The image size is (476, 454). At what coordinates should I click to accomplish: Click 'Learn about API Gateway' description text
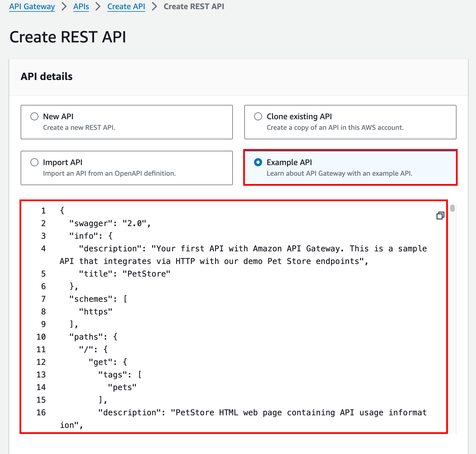point(340,173)
